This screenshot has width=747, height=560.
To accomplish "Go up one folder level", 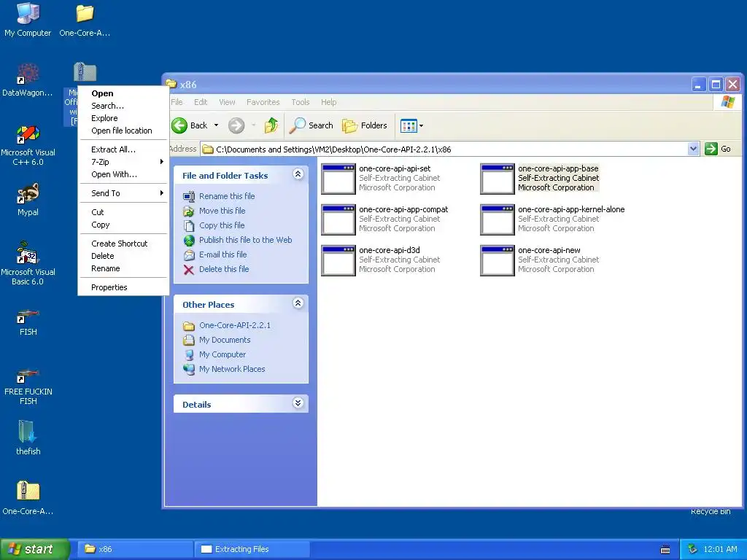I will 271,125.
